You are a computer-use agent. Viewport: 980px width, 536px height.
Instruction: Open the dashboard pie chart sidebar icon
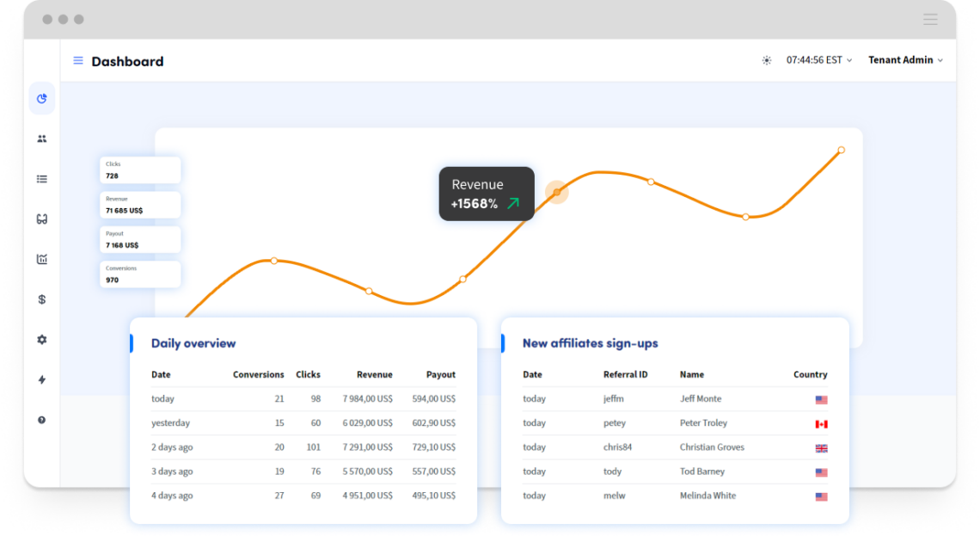(x=41, y=99)
